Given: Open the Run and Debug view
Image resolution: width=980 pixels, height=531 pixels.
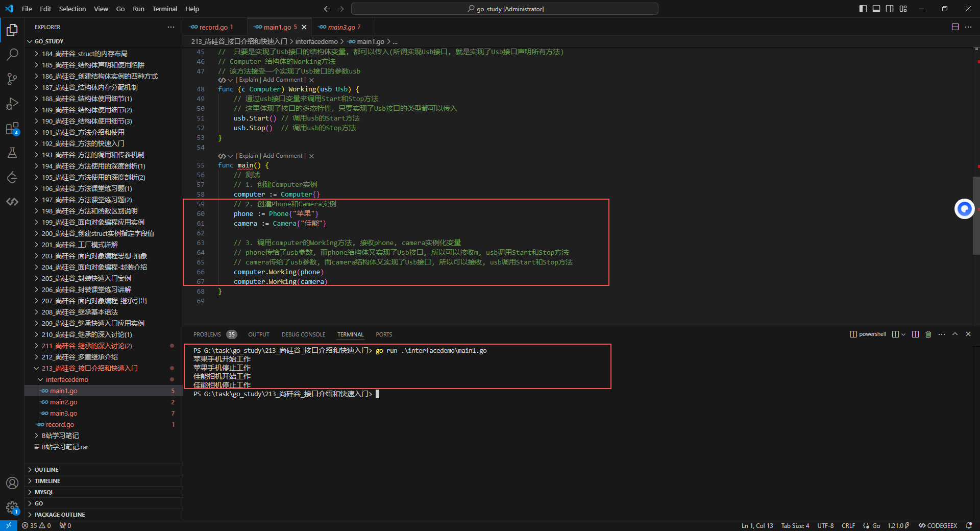Looking at the screenshot, I should [12, 104].
